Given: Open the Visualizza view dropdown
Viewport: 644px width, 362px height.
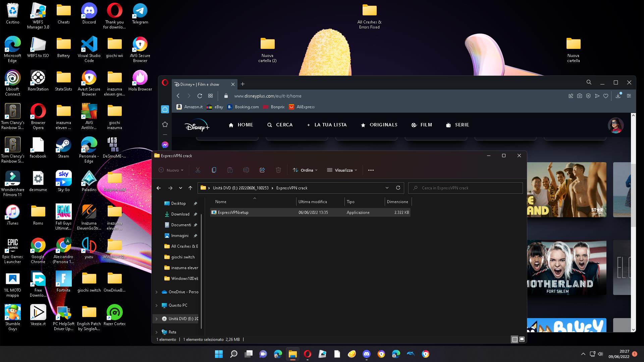Looking at the screenshot, I should click(342, 170).
